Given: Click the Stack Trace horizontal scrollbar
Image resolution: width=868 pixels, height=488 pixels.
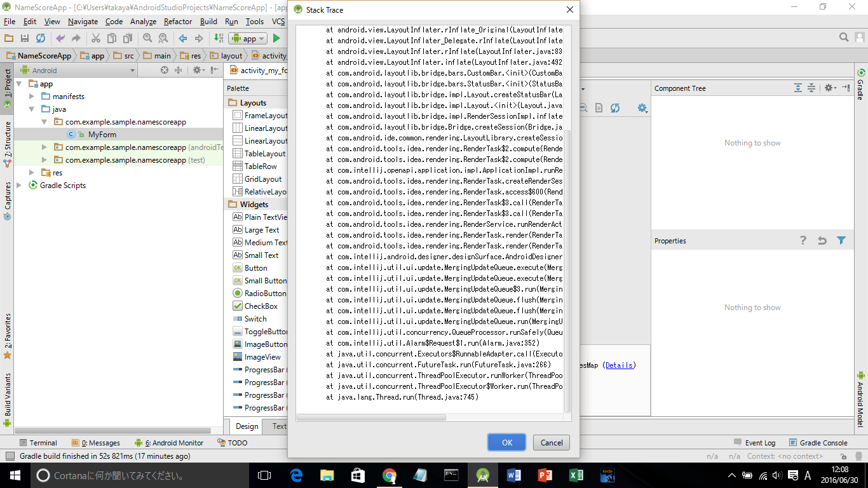Looking at the screenshot, I should (x=370, y=417).
